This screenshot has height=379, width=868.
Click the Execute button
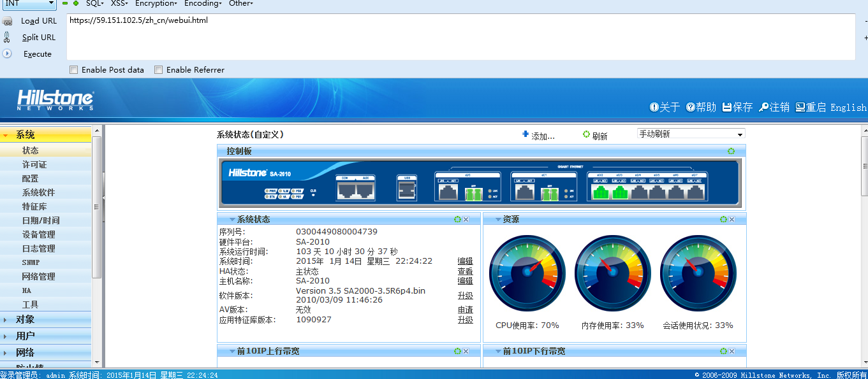click(x=38, y=54)
